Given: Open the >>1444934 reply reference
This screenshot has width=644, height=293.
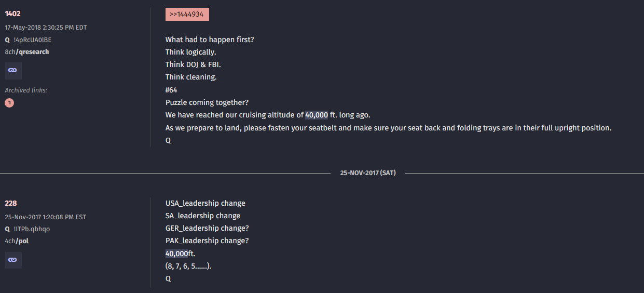Looking at the screenshot, I should [187, 14].
